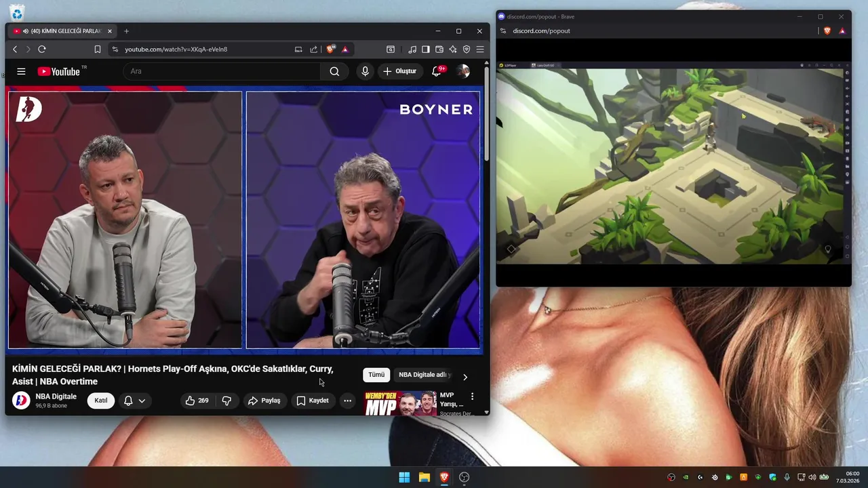Open the volume speaker tray icon

(812, 477)
